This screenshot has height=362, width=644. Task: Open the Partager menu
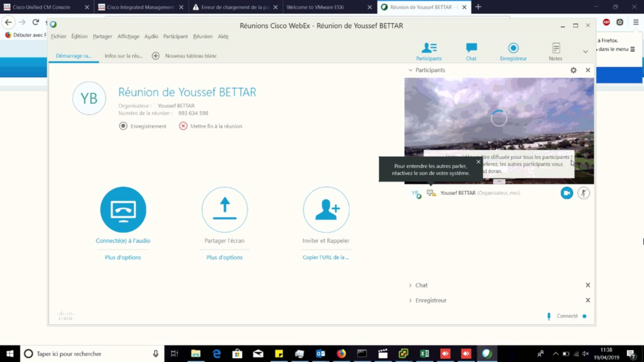102,36
